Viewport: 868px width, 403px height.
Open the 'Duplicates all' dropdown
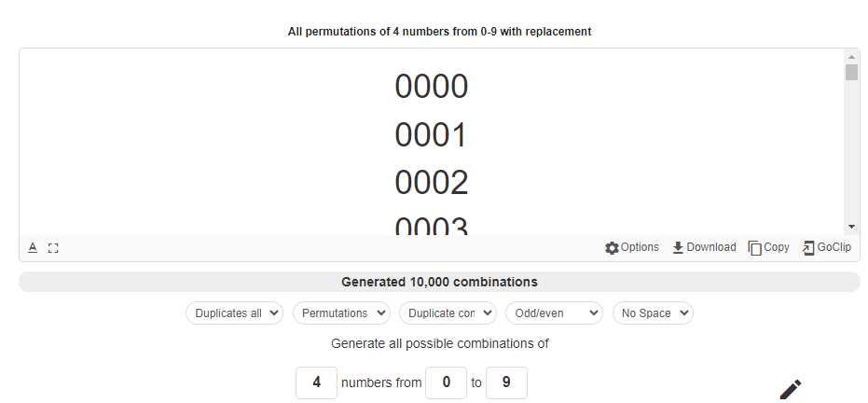point(234,313)
